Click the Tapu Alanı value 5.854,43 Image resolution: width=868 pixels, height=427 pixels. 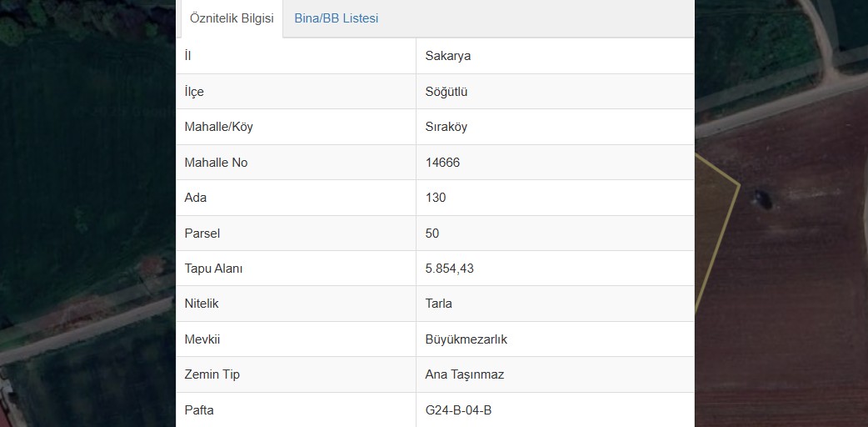pyautogui.click(x=450, y=269)
